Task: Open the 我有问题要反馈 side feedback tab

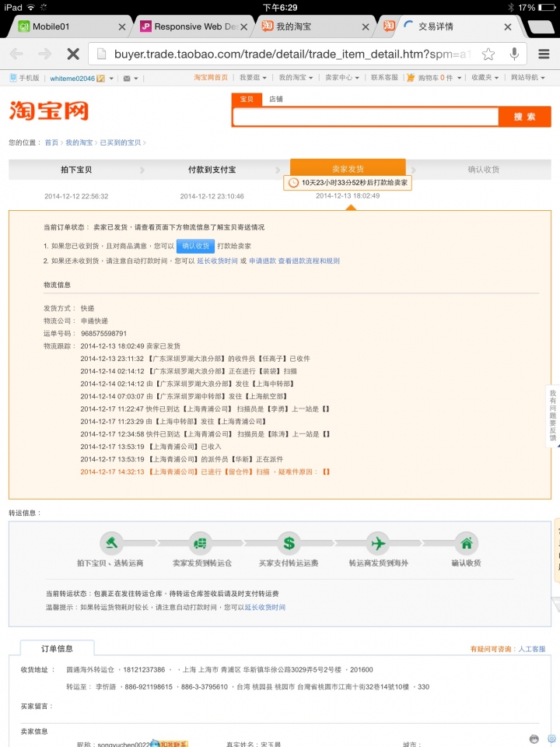Action: click(552, 416)
